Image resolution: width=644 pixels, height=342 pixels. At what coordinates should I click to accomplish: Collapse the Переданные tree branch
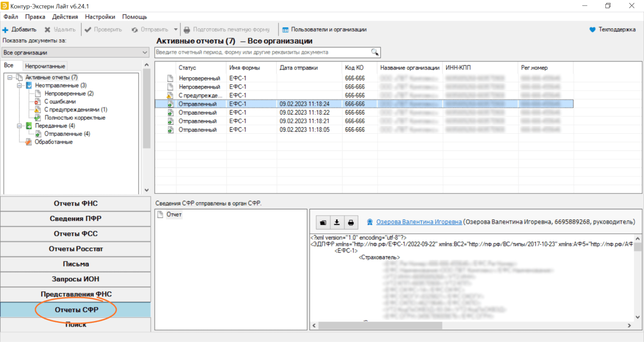point(20,126)
